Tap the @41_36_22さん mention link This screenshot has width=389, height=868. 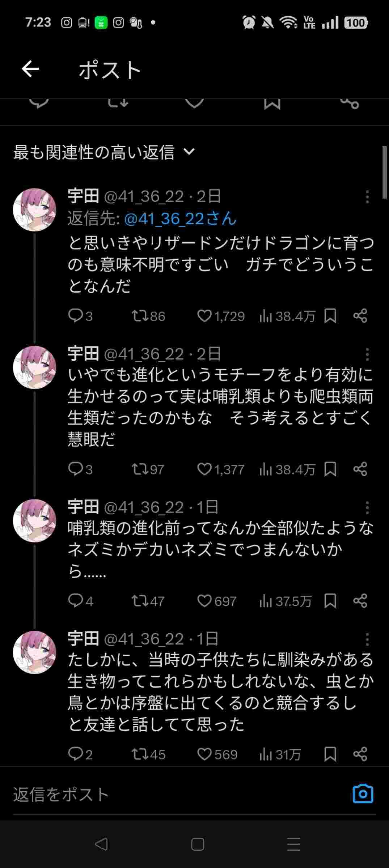[x=180, y=218]
